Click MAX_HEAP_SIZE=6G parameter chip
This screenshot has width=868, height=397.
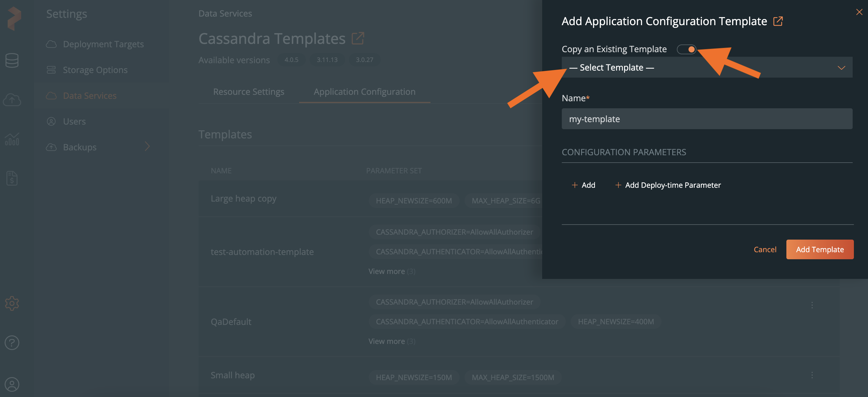503,201
